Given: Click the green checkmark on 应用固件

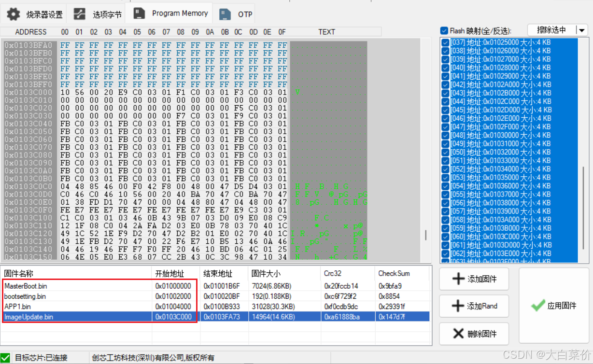Looking at the screenshot, I should coord(538,306).
